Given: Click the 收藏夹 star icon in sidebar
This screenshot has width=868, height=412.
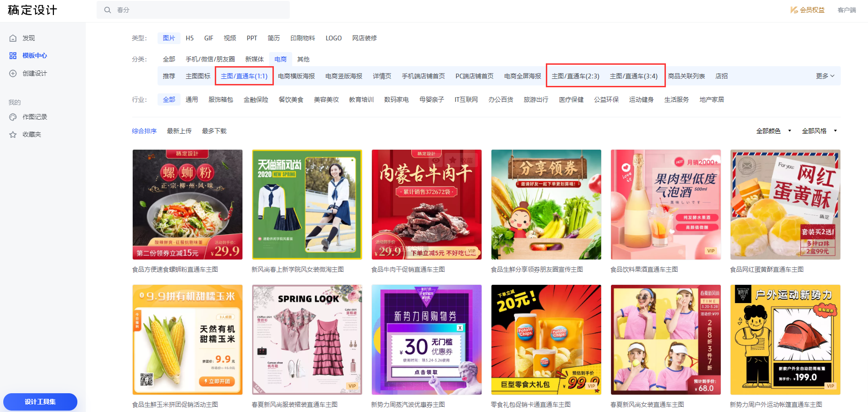Looking at the screenshot, I should click(x=13, y=135).
